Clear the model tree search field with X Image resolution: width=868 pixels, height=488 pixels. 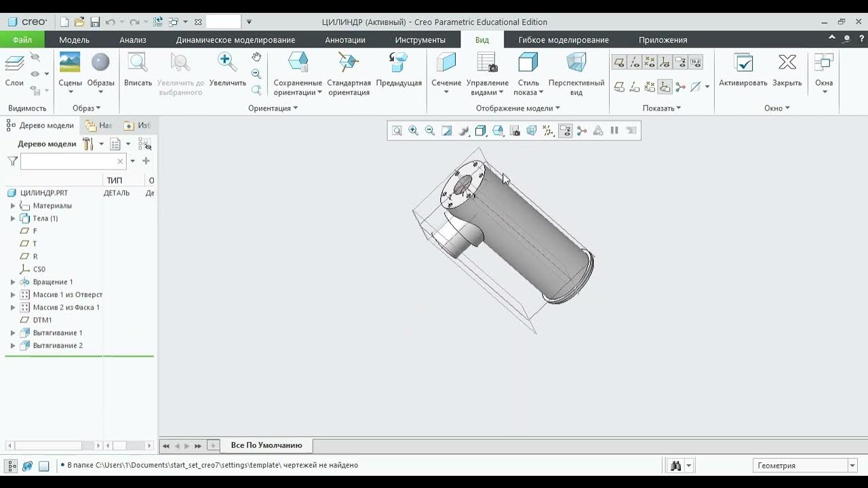120,161
